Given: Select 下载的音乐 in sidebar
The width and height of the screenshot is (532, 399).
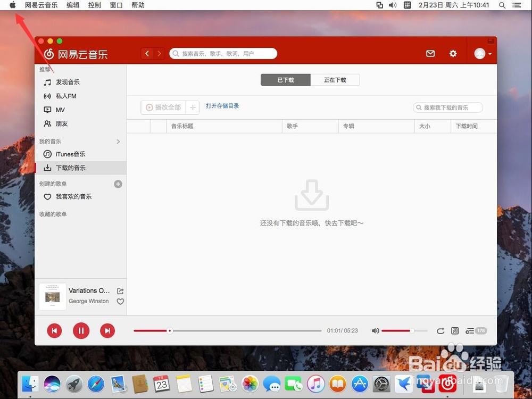Looking at the screenshot, I should (80, 168).
